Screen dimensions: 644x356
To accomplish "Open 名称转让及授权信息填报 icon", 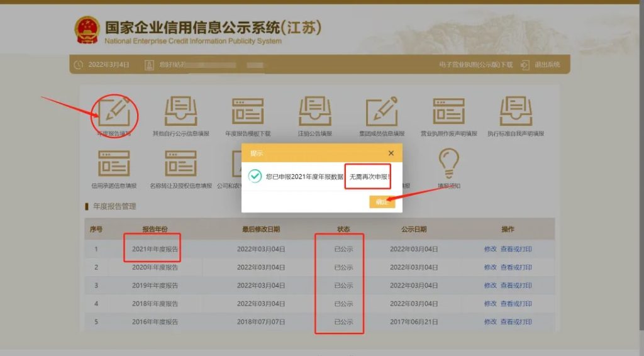I will (x=181, y=164).
